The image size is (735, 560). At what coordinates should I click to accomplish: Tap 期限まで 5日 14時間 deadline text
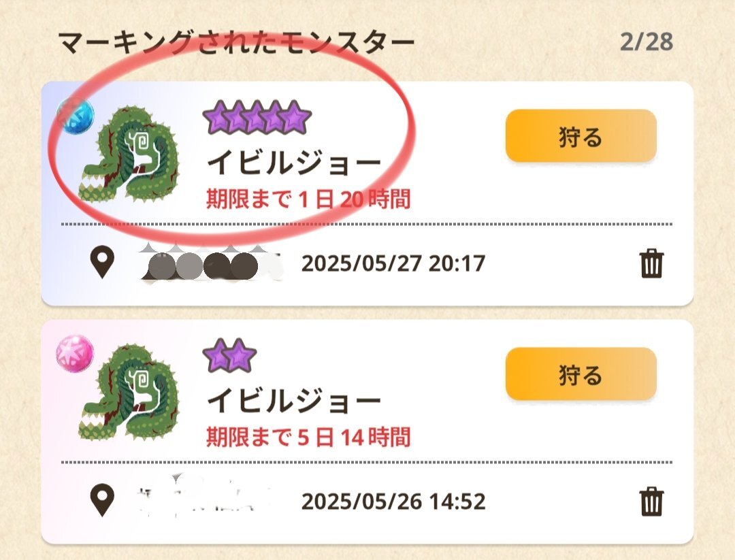tap(308, 438)
